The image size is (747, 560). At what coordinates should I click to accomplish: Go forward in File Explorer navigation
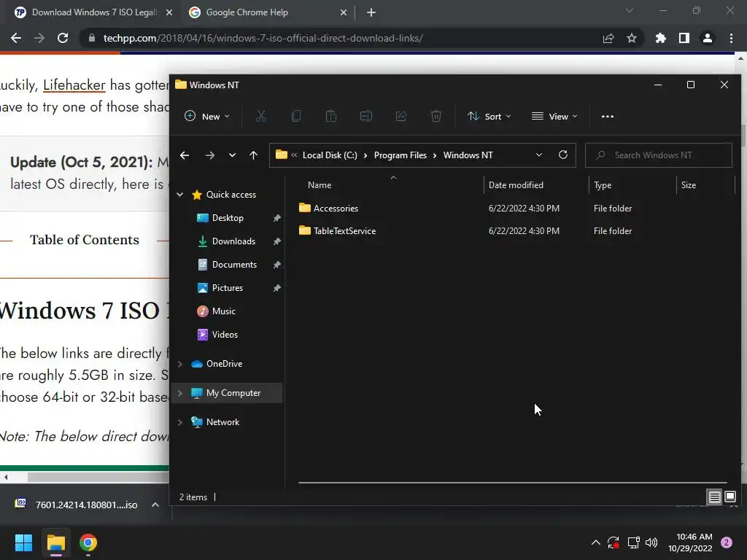pos(209,155)
